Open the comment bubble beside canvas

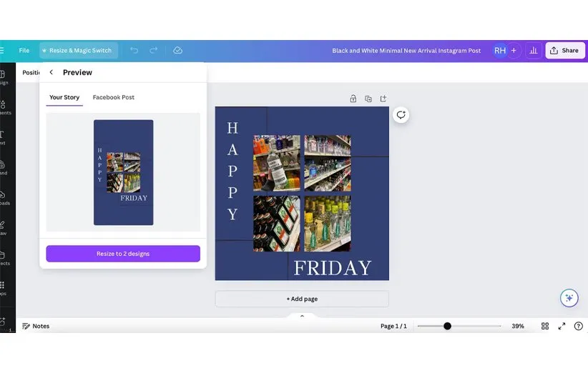pyautogui.click(x=401, y=115)
